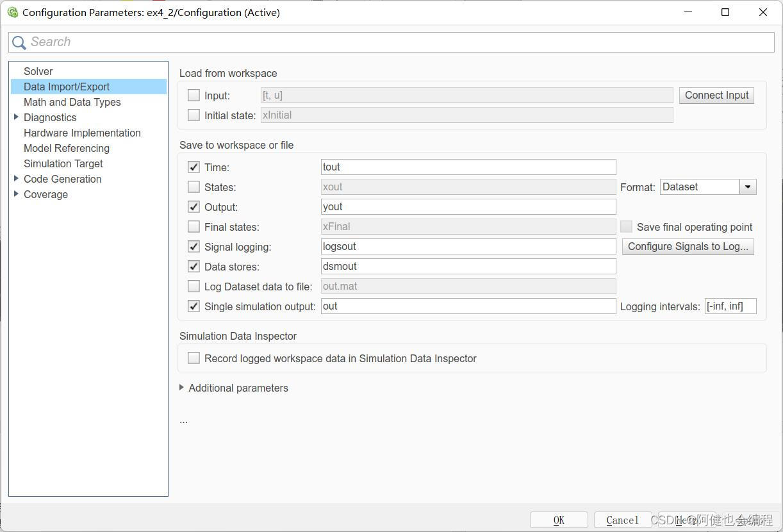
Task: Expand the Coverage tree node
Action: coord(16,194)
